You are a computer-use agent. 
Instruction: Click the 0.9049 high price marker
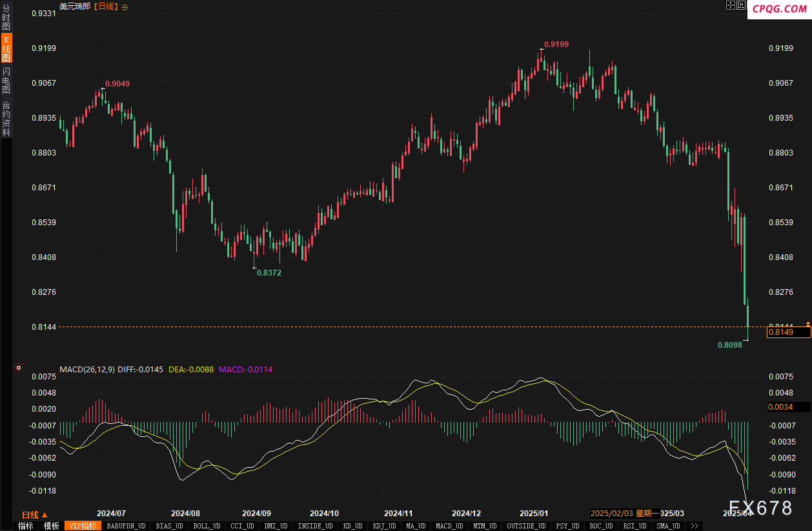(x=117, y=84)
